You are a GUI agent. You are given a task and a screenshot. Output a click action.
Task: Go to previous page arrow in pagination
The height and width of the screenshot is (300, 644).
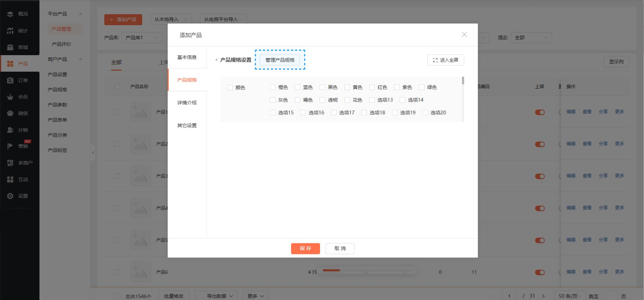pos(493,296)
